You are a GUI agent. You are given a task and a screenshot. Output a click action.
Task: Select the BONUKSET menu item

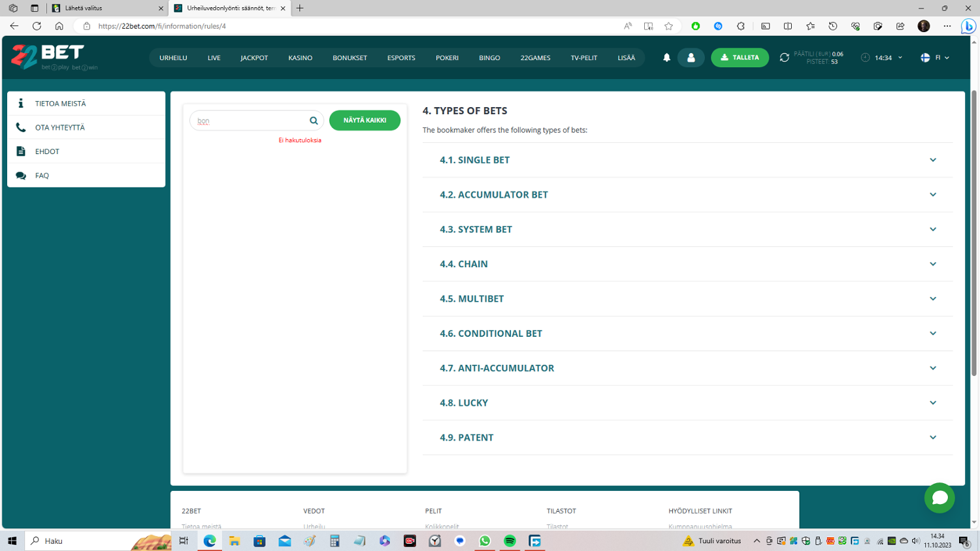350,57
